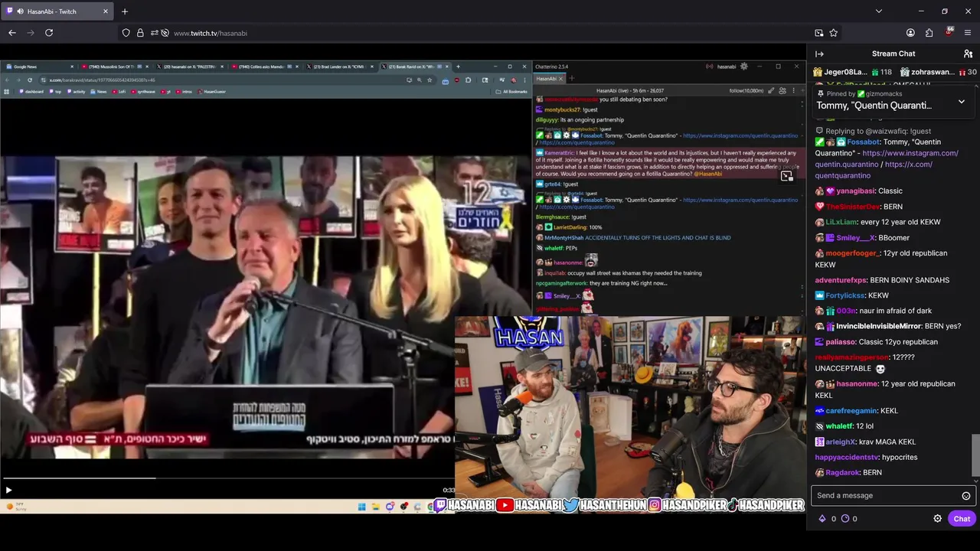
Task: Click Ragdarok username in chat
Action: click(x=842, y=473)
